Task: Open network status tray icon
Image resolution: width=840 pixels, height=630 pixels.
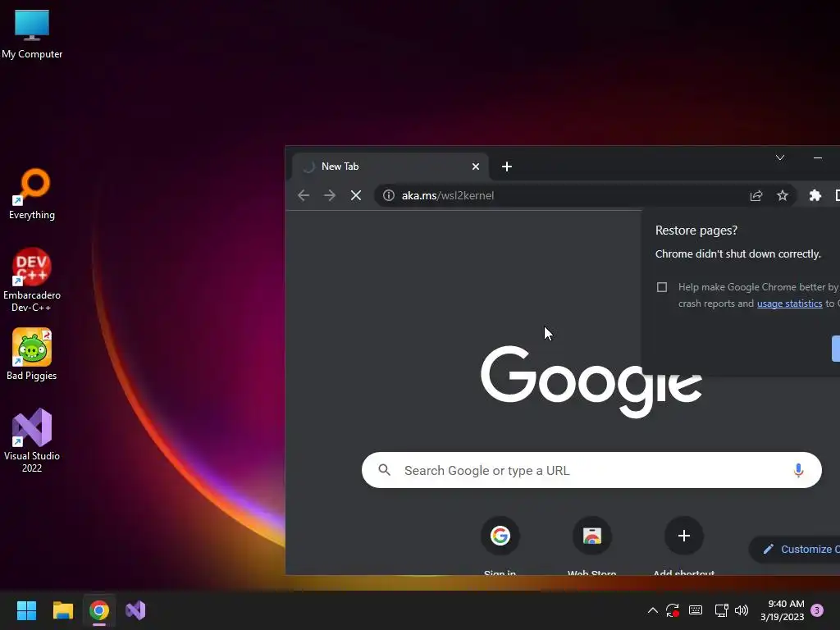Action: click(x=721, y=610)
